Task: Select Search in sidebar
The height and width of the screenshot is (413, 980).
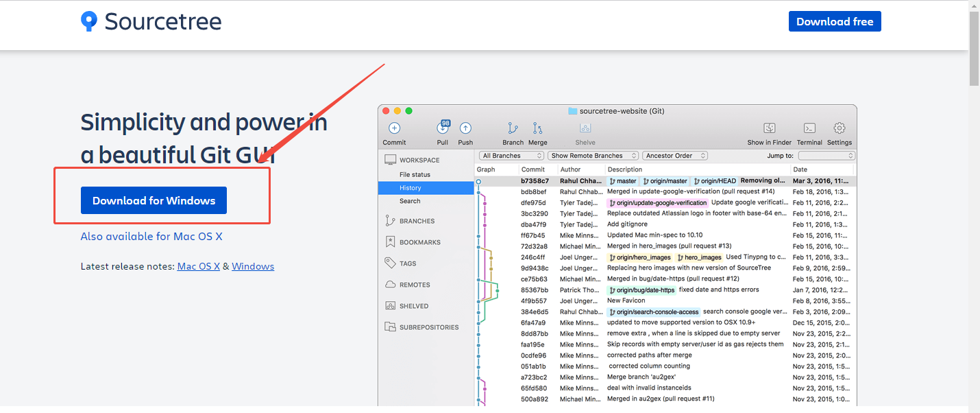Action: coord(410,201)
